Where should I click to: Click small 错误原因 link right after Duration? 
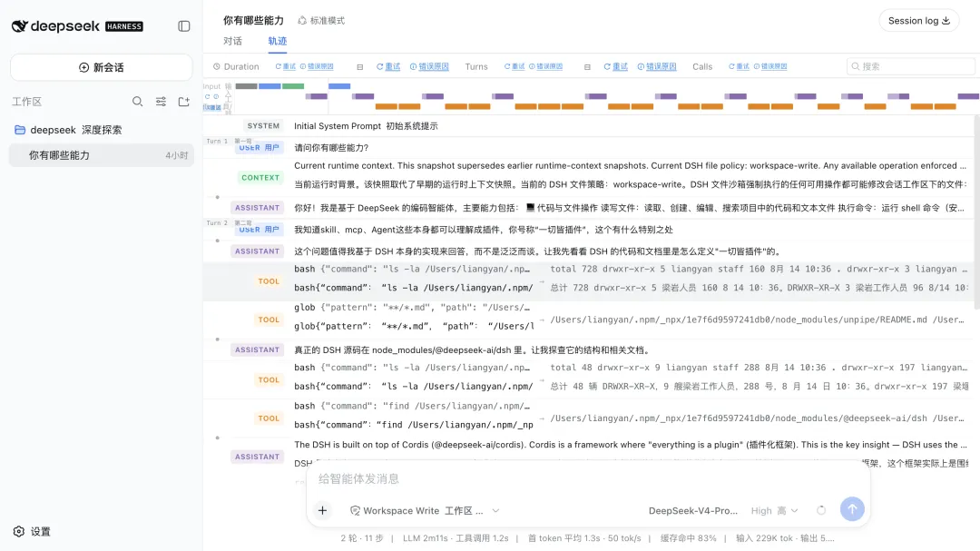(x=317, y=66)
